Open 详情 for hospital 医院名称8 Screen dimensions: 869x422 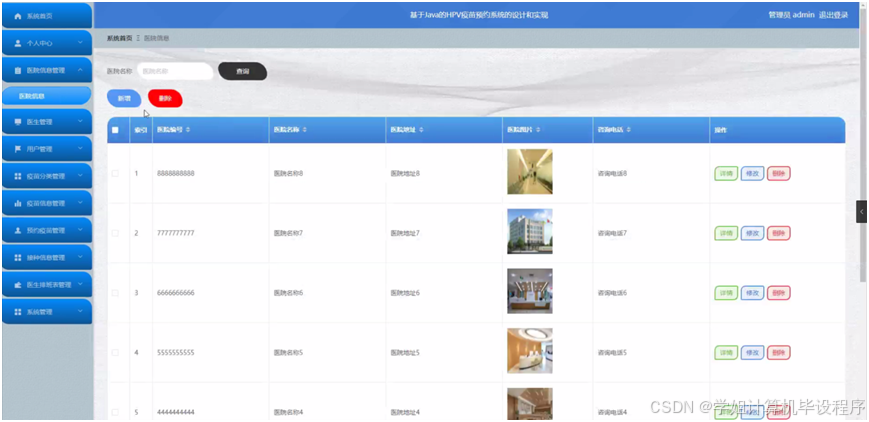coord(726,174)
